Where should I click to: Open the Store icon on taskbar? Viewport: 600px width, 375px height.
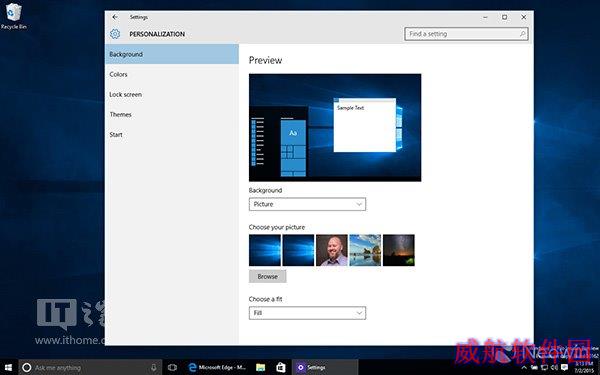(x=281, y=368)
